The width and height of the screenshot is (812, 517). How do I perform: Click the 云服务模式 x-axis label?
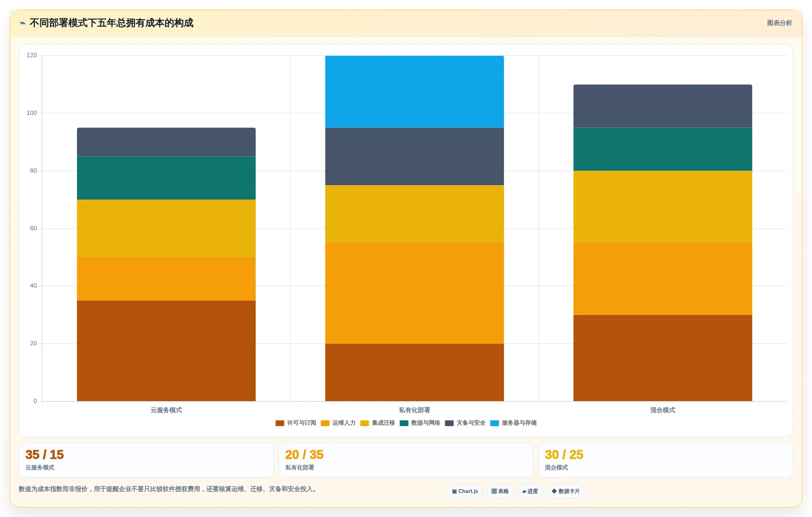pyautogui.click(x=166, y=410)
